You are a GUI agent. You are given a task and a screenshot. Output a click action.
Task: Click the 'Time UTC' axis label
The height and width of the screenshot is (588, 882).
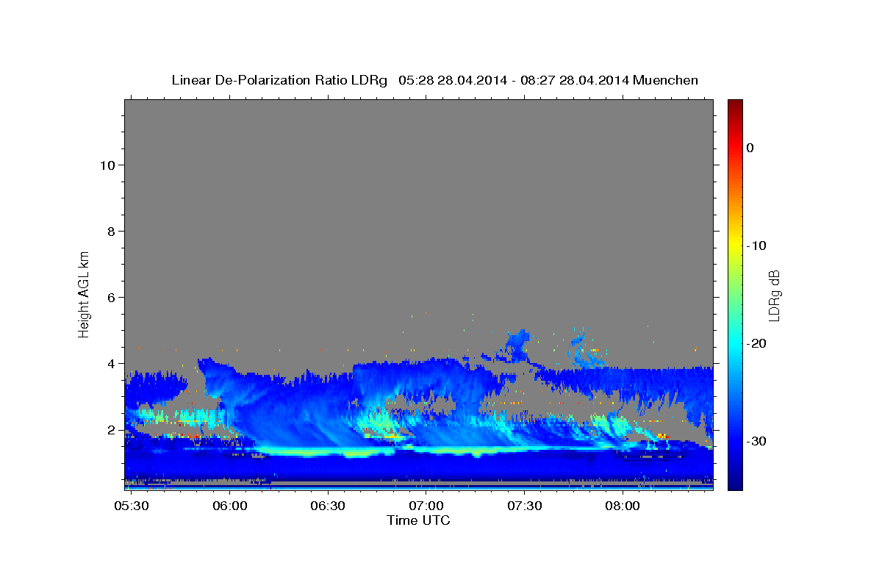(418, 520)
